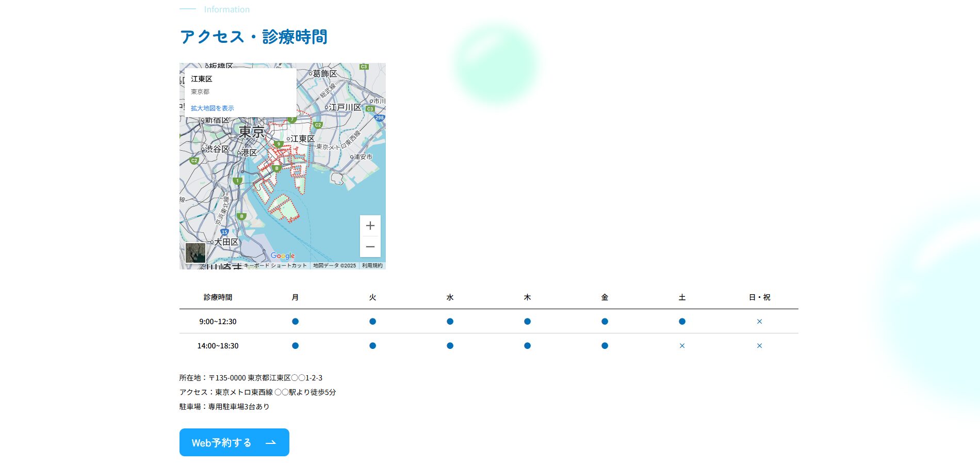Click the open dot for Wednesday 9:00~12:30
Image resolution: width=980 pixels, height=463 pixels.
450,322
